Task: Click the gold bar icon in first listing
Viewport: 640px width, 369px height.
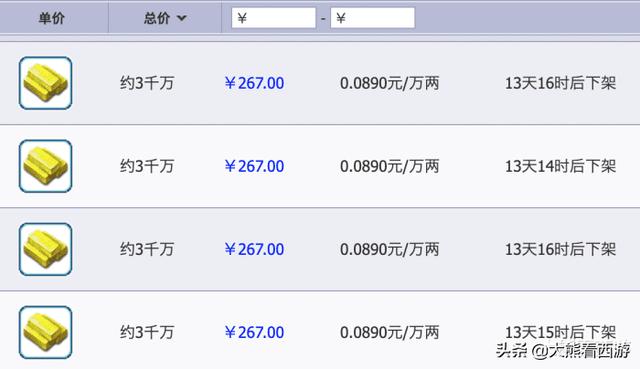Action: click(x=45, y=83)
